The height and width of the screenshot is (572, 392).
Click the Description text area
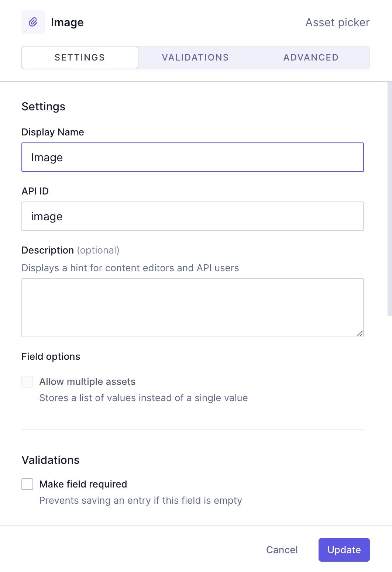(x=193, y=307)
